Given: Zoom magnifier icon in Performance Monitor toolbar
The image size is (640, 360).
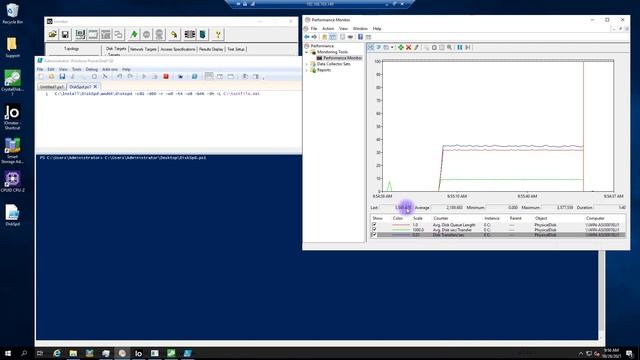Looking at the screenshot, I should tap(449, 47).
